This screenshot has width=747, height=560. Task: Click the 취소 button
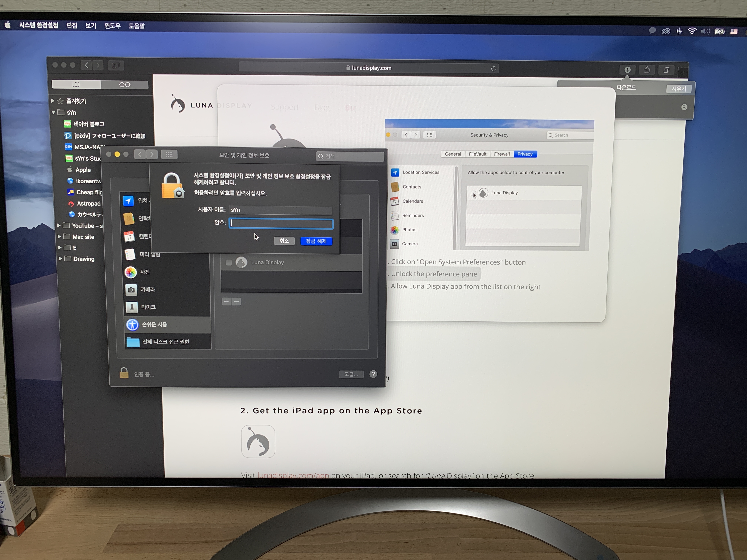(x=284, y=241)
